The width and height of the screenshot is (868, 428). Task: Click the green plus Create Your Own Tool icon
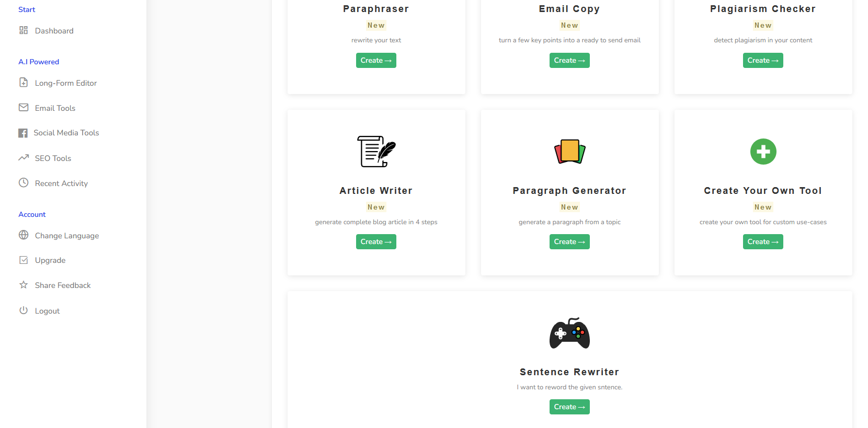pyautogui.click(x=763, y=152)
